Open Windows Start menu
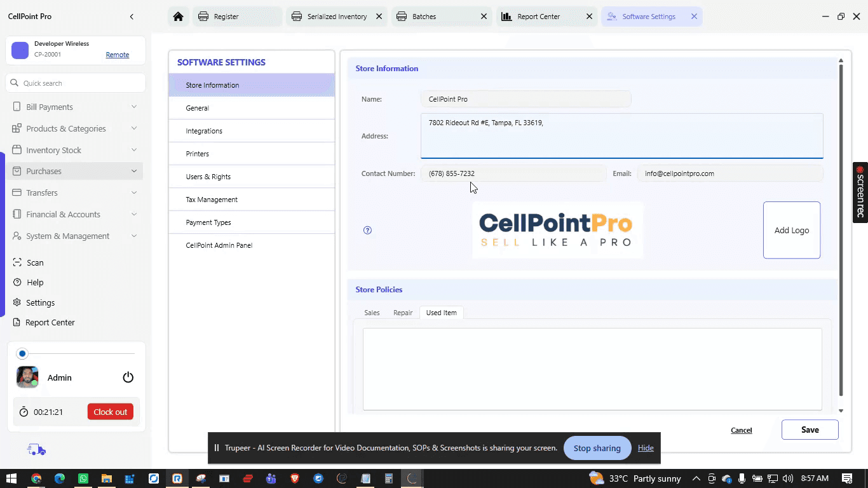Image resolution: width=868 pixels, height=488 pixels. click(11, 478)
